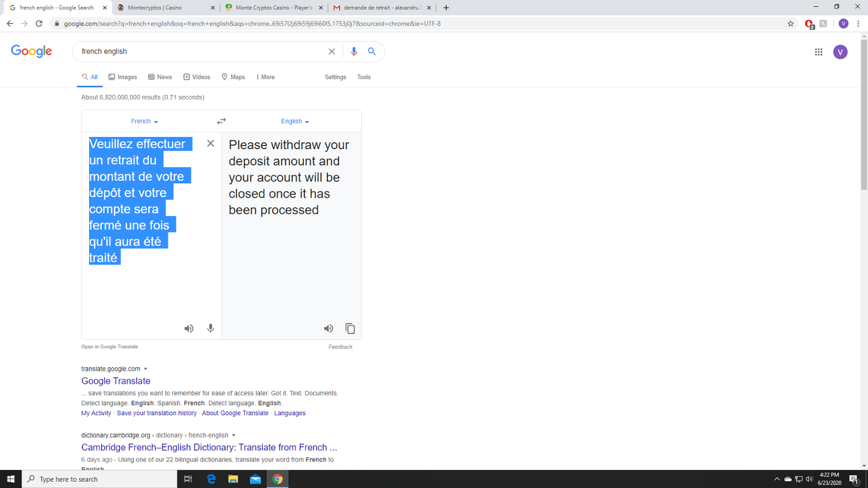This screenshot has width=868, height=488.
Task: Switch to the Images search tab
Action: pos(123,77)
